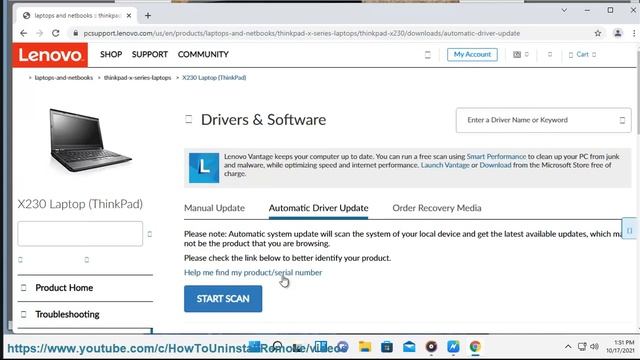Go to laptops-and-netbooks breadcrumb
Image resolution: width=640 pixels, height=360 pixels.
tap(64, 78)
